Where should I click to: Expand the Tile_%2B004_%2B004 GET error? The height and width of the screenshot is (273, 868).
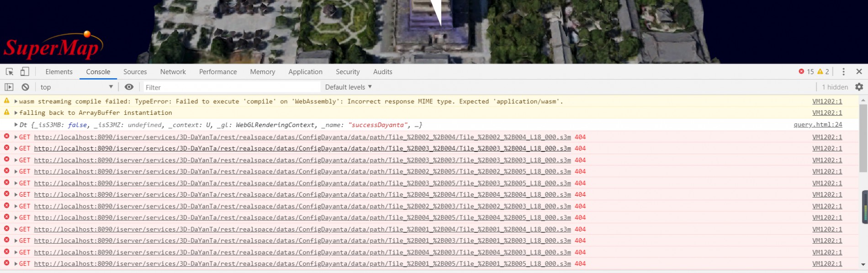point(16,194)
